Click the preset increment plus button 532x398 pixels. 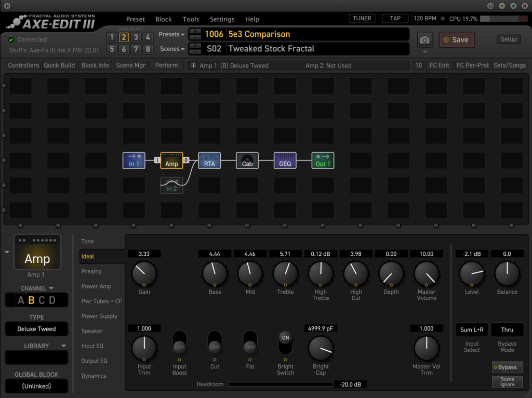(x=195, y=31)
